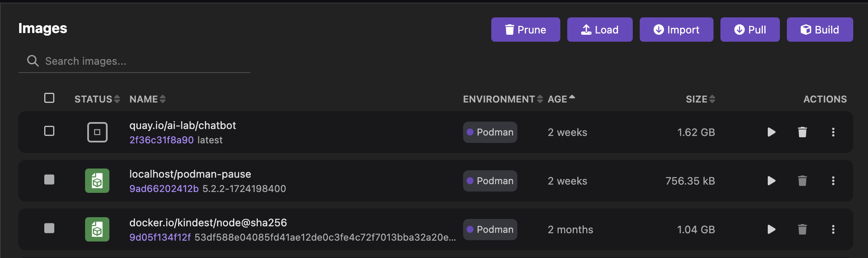The height and width of the screenshot is (258, 868).
Task: Open kebab menu for kindest/node image
Action: (x=833, y=229)
